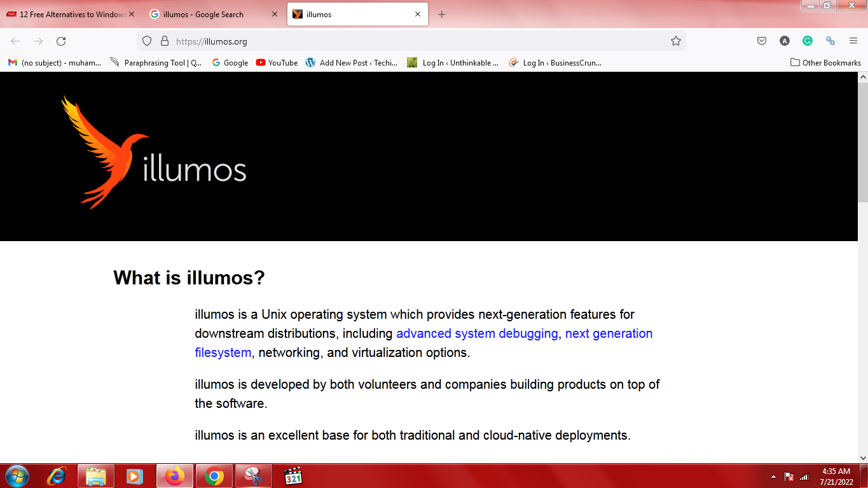Open the YouTube bookmark
This screenshot has width=868, height=488.
[277, 63]
